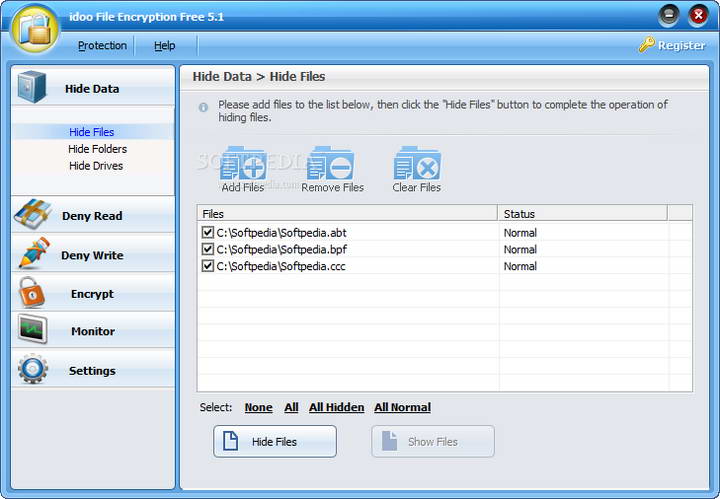
Task: Click the Hide Files button
Action: click(275, 441)
